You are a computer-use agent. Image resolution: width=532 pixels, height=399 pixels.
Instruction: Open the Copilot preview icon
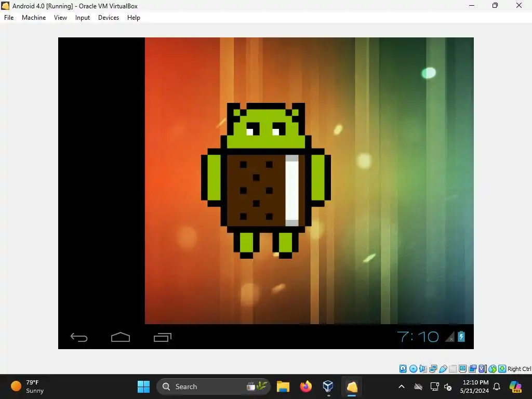point(515,387)
